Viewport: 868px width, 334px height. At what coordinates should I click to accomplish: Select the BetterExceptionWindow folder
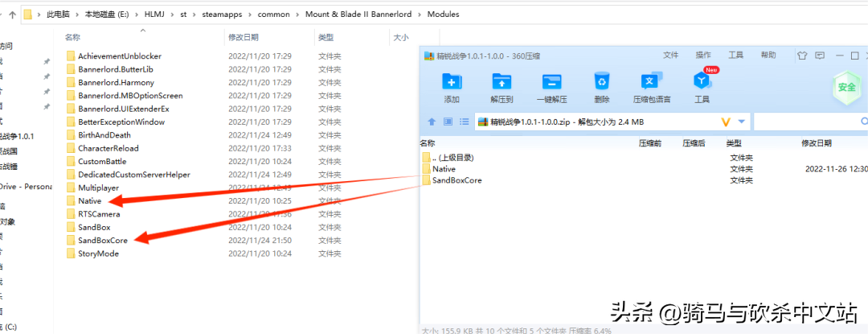tap(121, 122)
